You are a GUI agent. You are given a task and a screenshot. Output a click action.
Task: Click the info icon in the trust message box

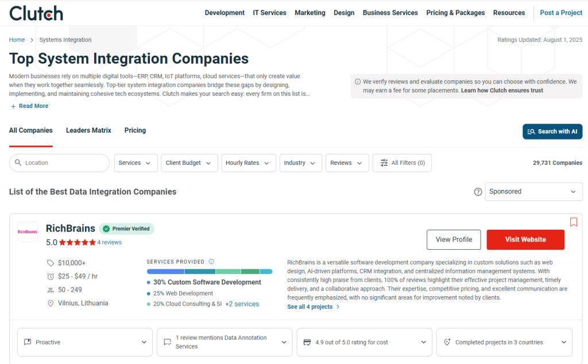click(357, 82)
